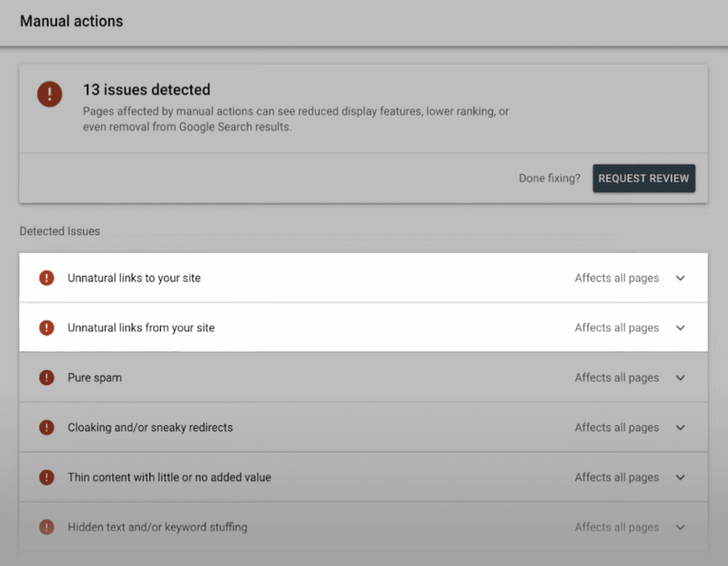
Task: Select the Pure spam issue label
Action: pos(94,378)
